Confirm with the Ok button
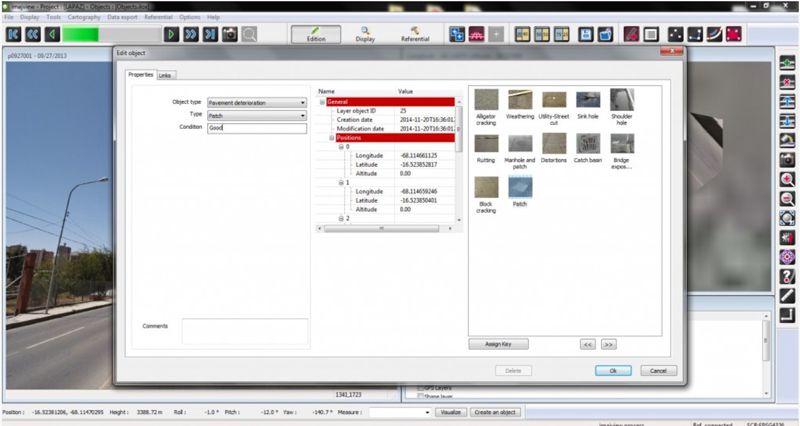Screen dimensions: 800x426 click(x=613, y=371)
